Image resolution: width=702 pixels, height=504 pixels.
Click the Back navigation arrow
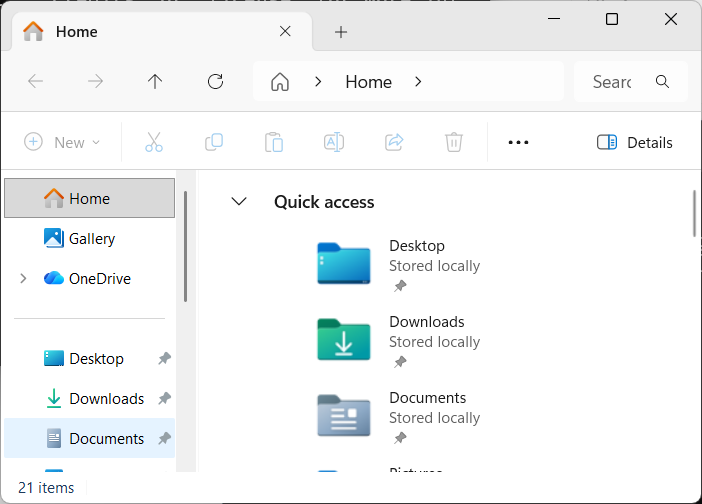pos(35,81)
